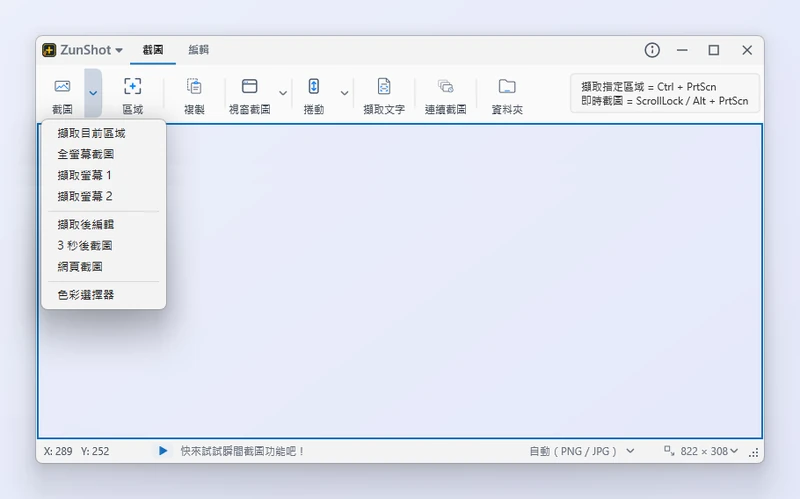
Task: Click the 連續截圖 continuous capture icon
Action: (445, 86)
